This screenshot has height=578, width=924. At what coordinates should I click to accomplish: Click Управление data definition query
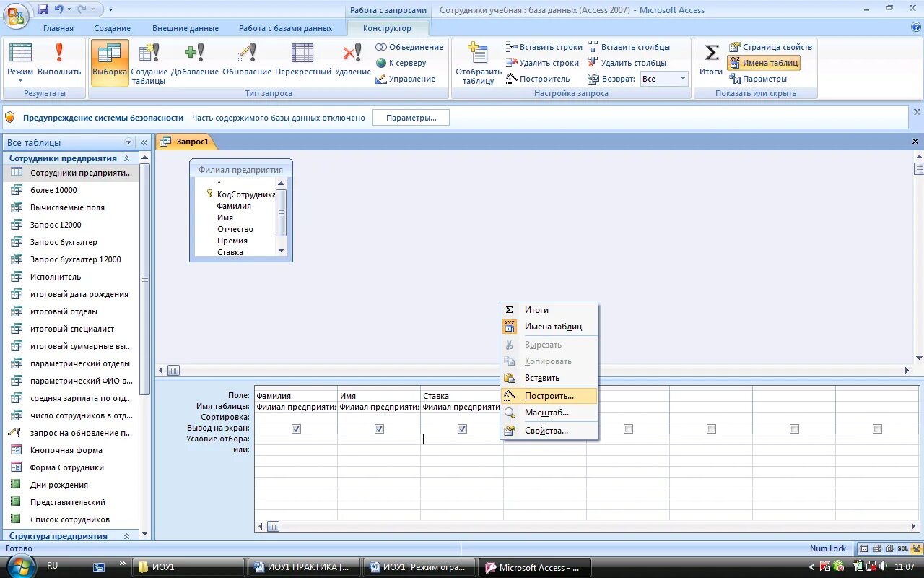coord(406,79)
